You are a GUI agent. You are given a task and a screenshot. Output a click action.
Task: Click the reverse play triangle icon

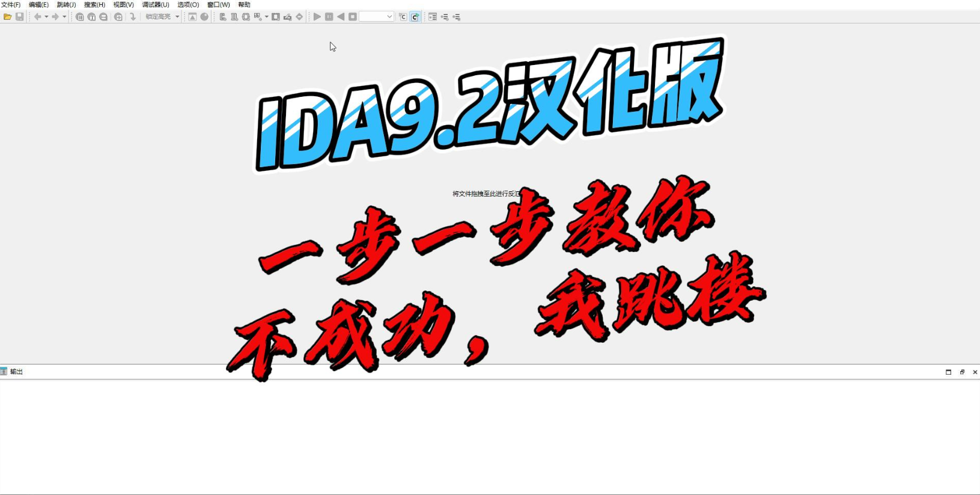(x=341, y=17)
